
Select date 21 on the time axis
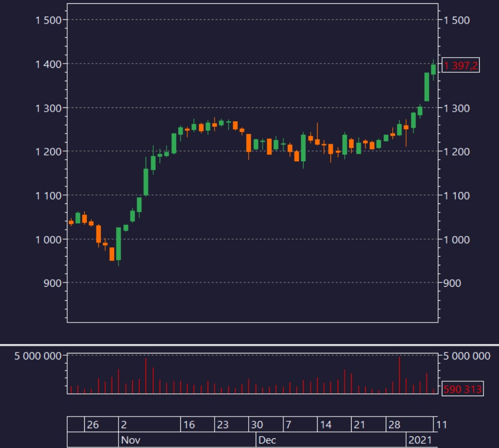(x=359, y=425)
